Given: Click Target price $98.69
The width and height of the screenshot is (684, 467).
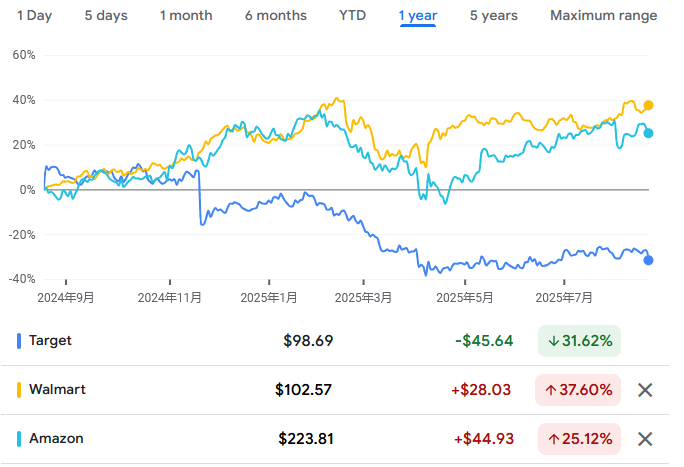Looking at the screenshot, I should [308, 341].
